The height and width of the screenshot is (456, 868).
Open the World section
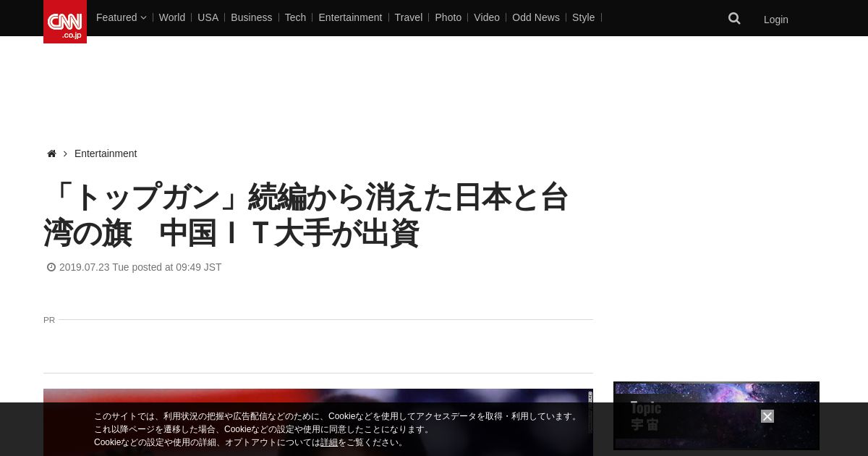[172, 17]
